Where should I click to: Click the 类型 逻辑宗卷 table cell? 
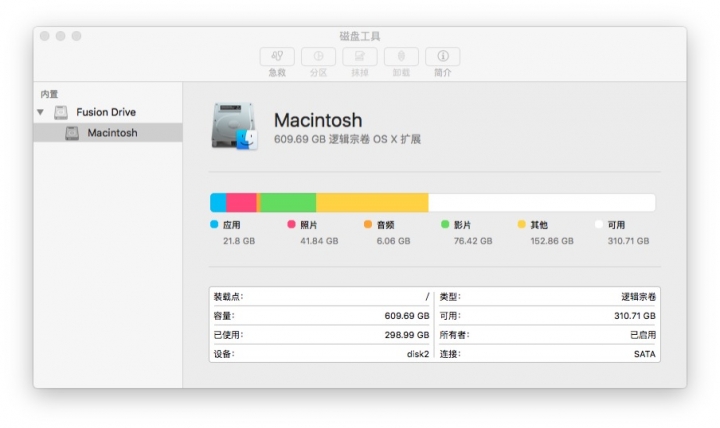547,297
